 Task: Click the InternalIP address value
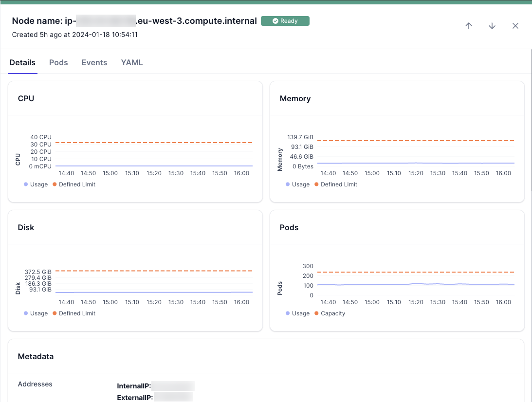(x=174, y=386)
